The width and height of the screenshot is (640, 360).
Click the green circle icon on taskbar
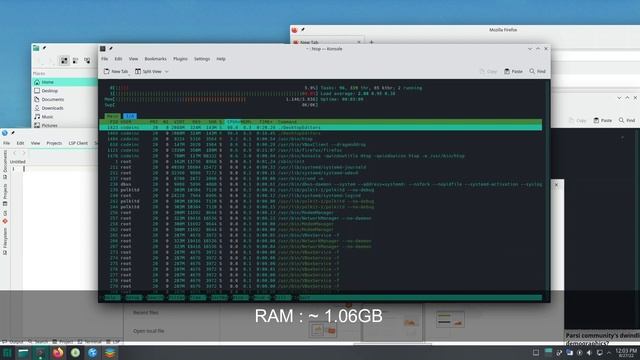click(x=76, y=353)
